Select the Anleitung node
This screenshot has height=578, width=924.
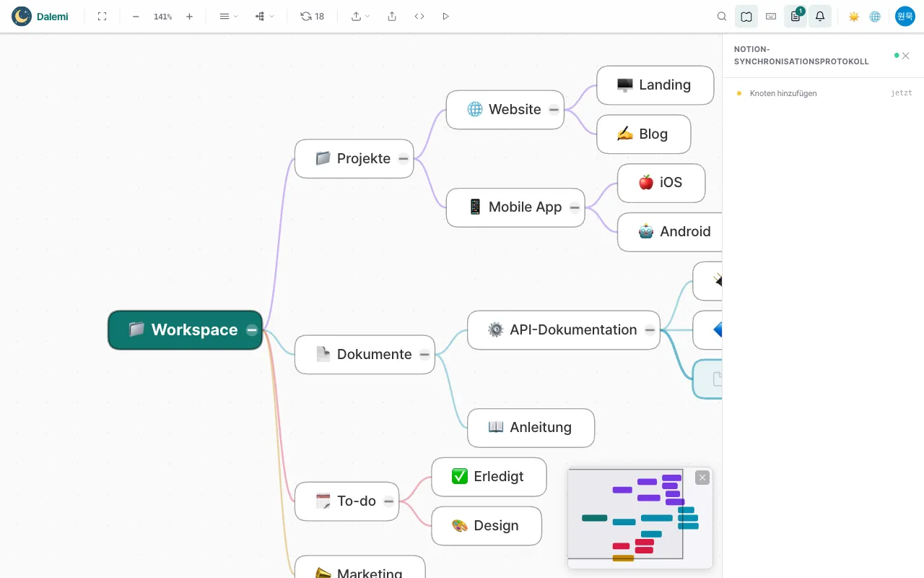(531, 427)
